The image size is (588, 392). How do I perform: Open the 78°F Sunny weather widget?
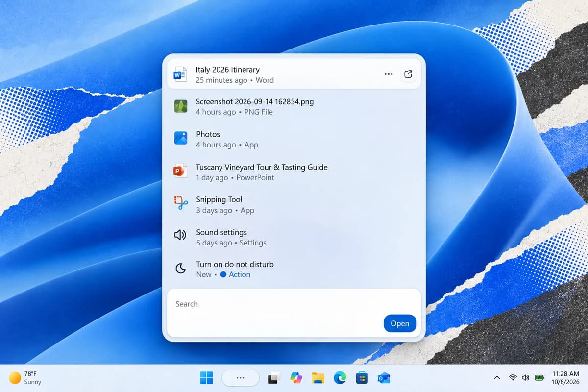(25, 378)
